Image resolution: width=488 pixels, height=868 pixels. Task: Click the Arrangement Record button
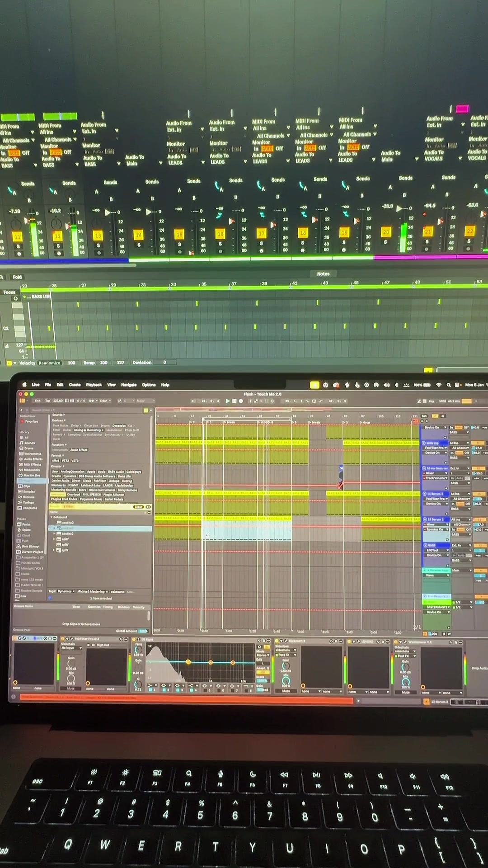click(241, 401)
